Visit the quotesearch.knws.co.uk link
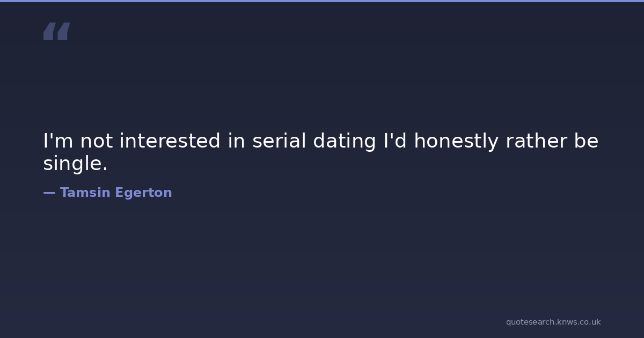 [x=553, y=322]
